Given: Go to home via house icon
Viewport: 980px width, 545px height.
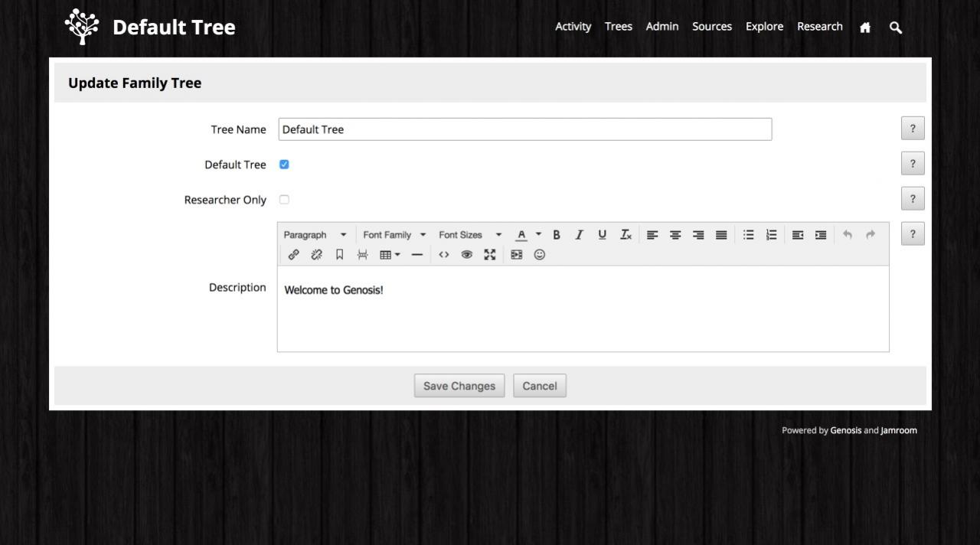Looking at the screenshot, I should pos(865,28).
